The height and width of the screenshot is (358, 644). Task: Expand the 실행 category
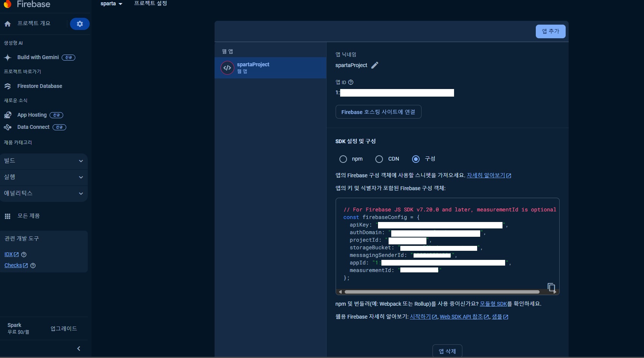coord(44,177)
